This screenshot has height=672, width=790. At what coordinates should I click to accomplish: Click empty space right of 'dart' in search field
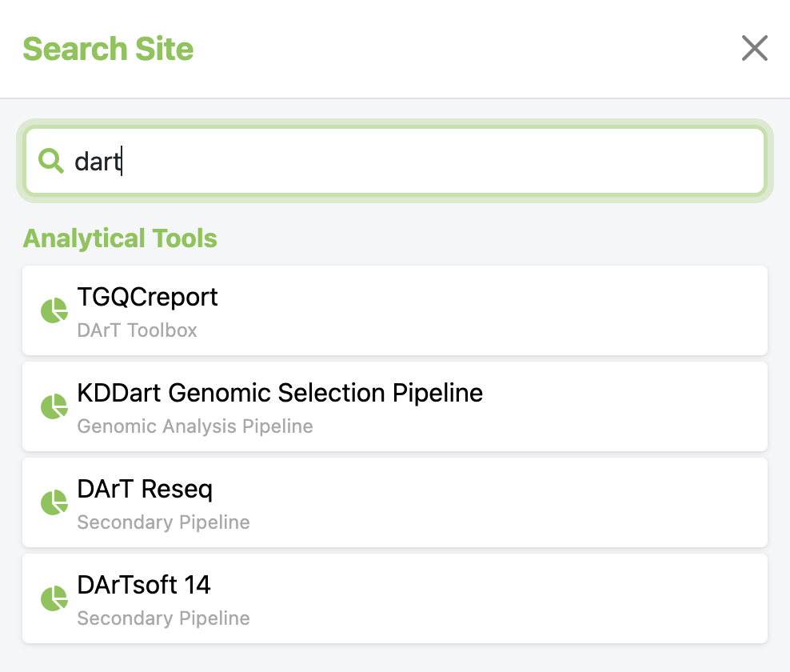(480, 162)
